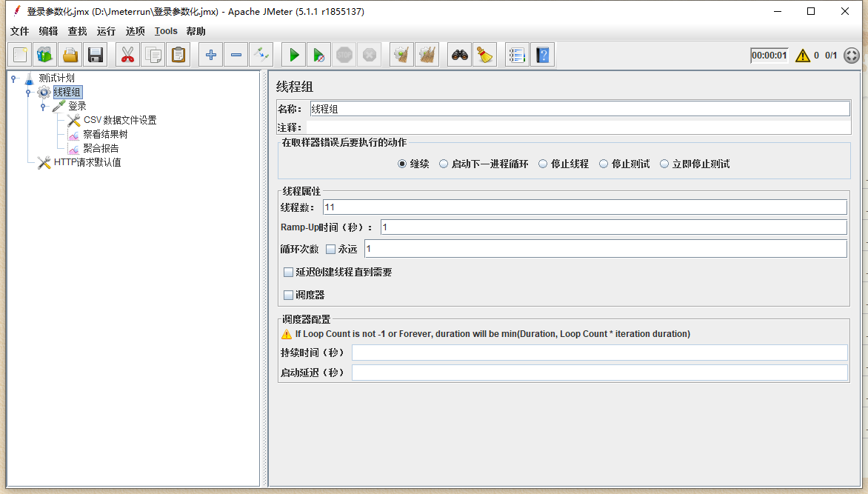Open the 编辑 menu
Screen dimensions: 868x494
(49, 31)
